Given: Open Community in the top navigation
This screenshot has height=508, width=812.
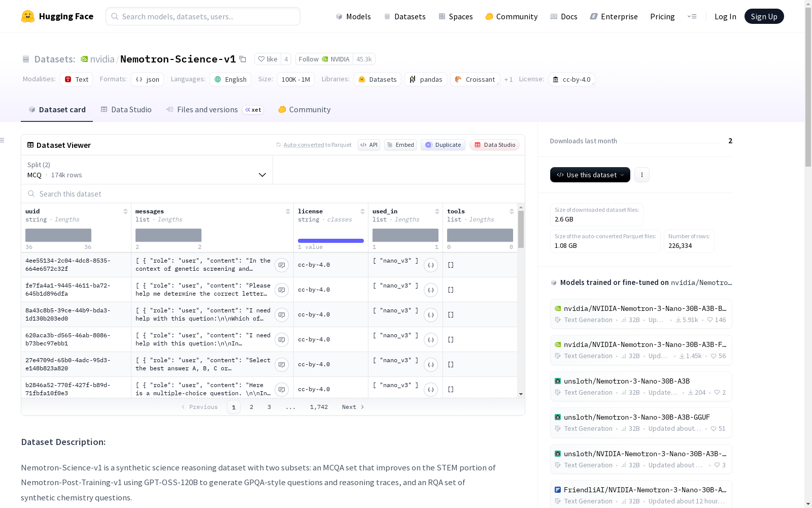Looking at the screenshot, I should [512, 16].
